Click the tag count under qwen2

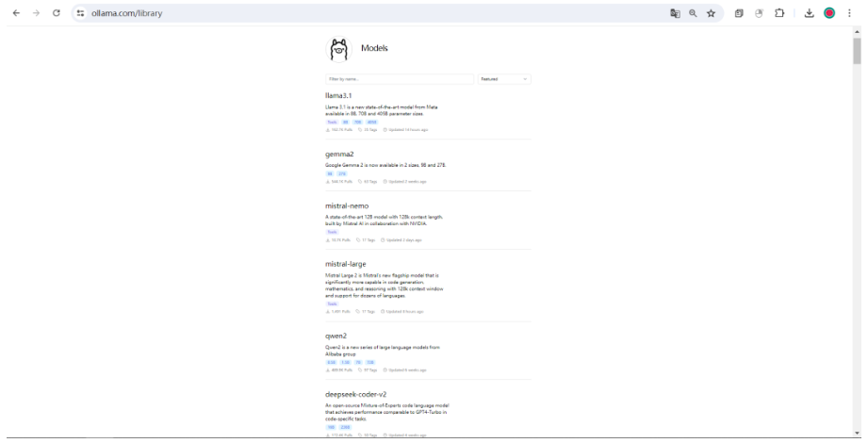coord(368,370)
